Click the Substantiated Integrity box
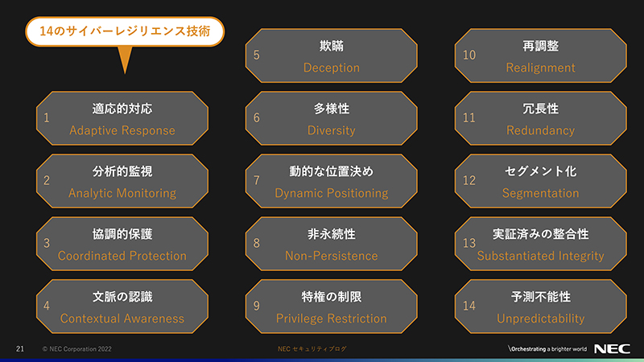This screenshot has height=362, width=644. pyautogui.click(x=540, y=245)
